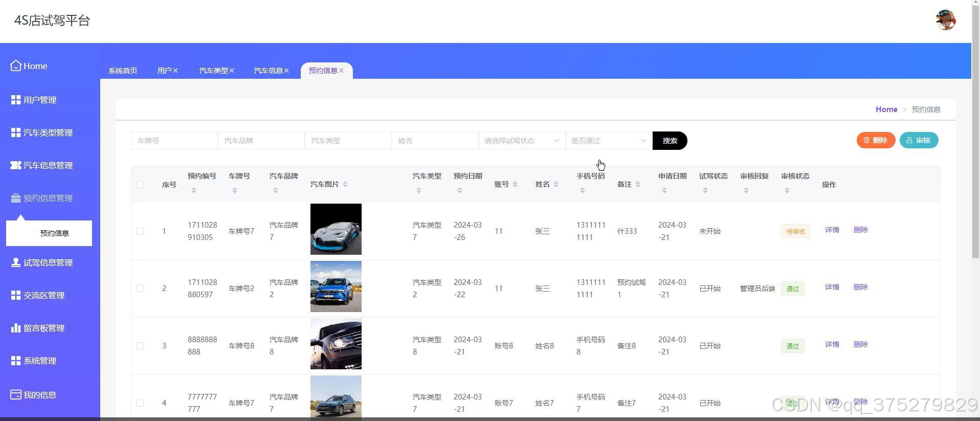
Task: Click the 汽车类型管理 grid icon
Action: 16,132
